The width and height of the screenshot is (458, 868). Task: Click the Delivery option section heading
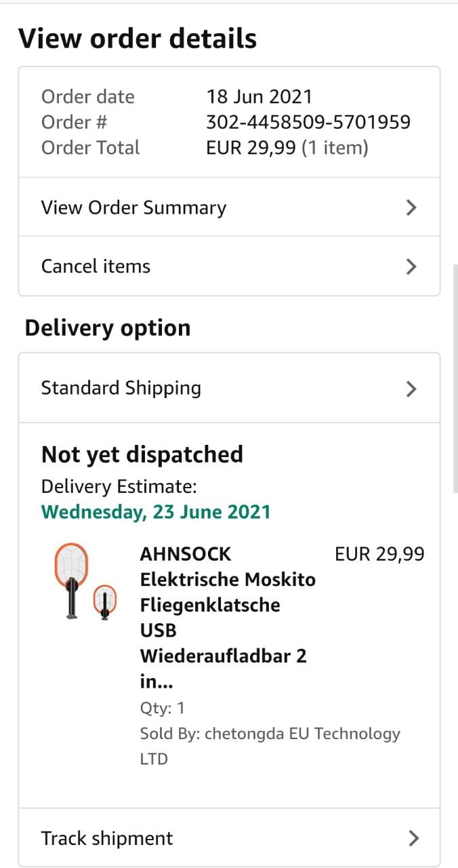[x=108, y=328]
